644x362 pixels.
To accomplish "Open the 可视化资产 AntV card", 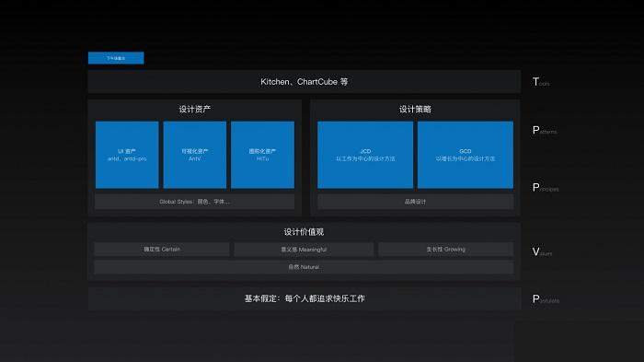I will point(195,155).
